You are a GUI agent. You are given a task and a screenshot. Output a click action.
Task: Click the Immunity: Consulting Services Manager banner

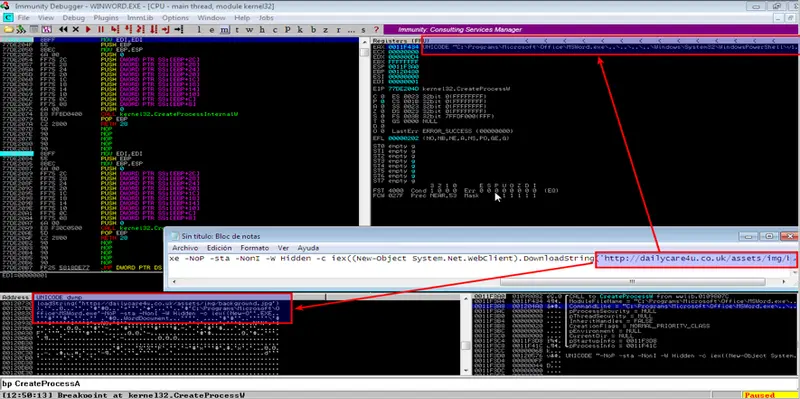tap(591, 30)
